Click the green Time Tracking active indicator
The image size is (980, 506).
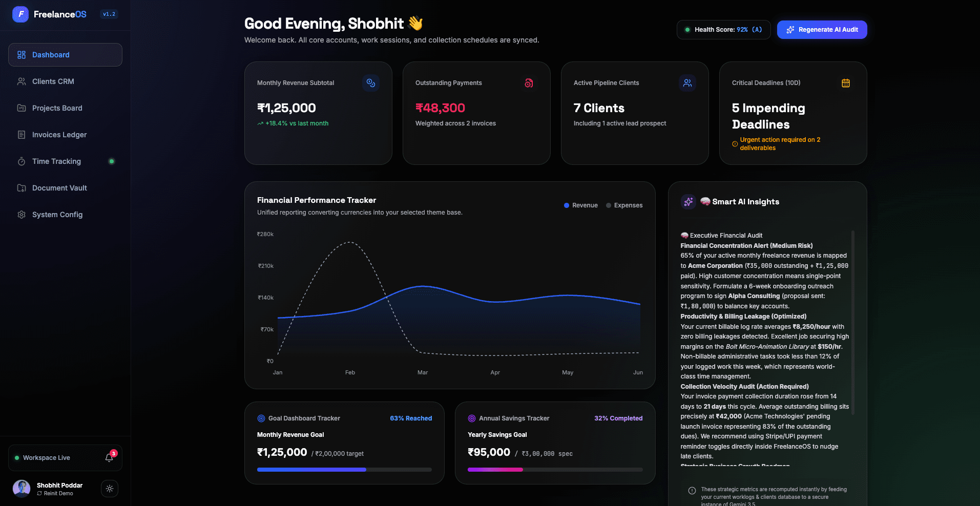coord(112,161)
